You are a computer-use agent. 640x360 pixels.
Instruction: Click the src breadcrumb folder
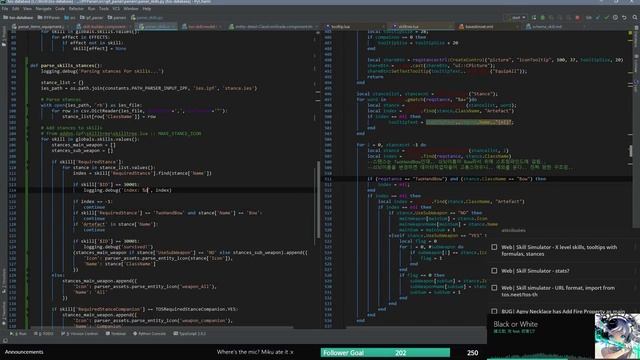pos(70,18)
